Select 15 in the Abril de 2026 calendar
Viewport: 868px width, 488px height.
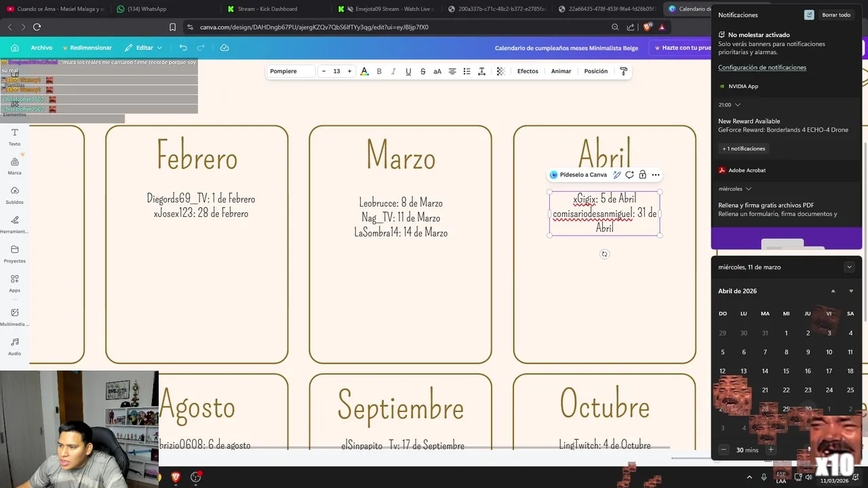pos(786,371)
